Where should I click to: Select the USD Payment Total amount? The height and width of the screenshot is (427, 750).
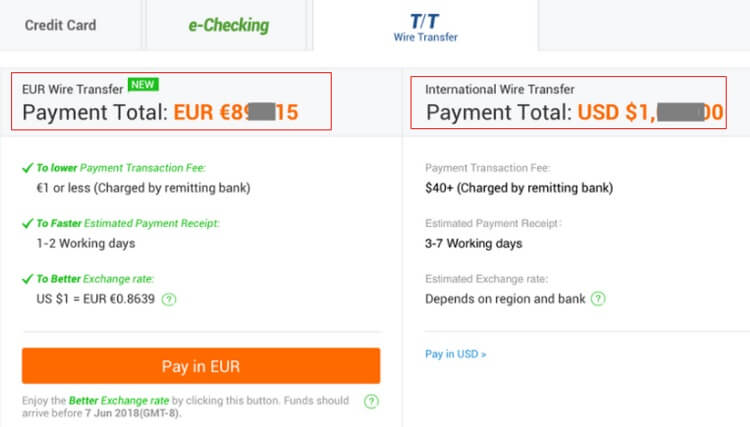pyautogui.click(x=650, y=113)
